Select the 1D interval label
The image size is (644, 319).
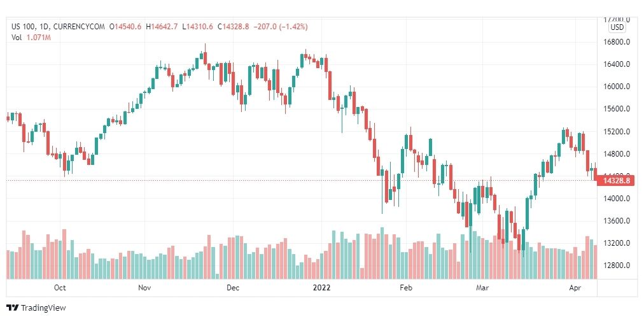(x=43, y=27)
